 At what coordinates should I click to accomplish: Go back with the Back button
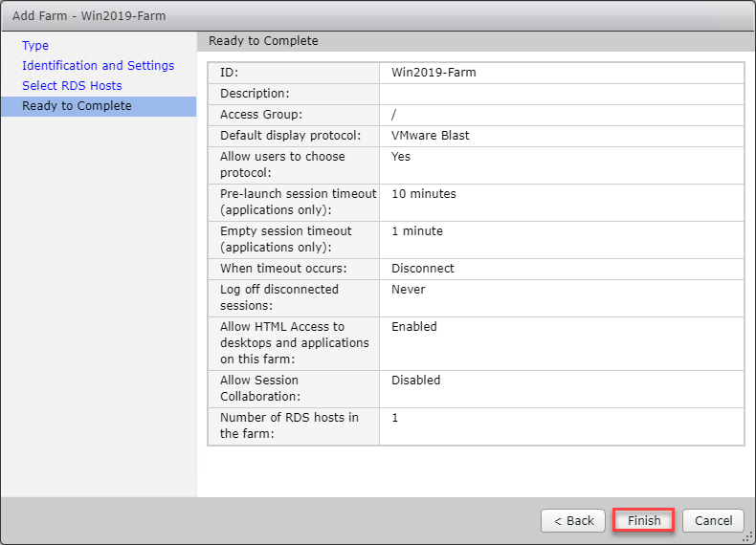[573, 520]
